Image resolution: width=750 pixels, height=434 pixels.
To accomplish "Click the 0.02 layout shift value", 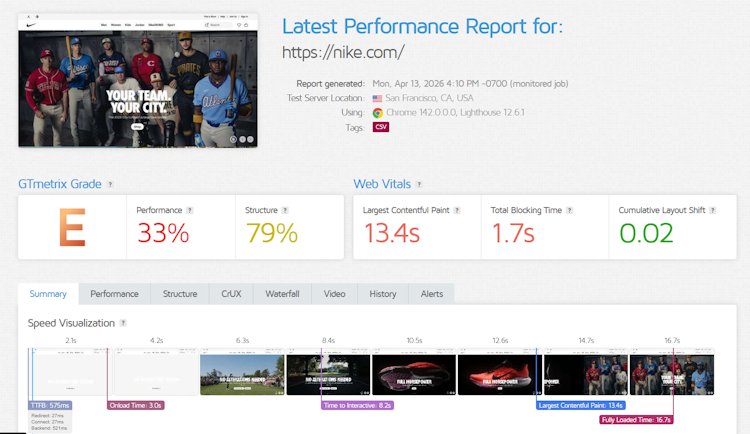I will coord(646,234).
